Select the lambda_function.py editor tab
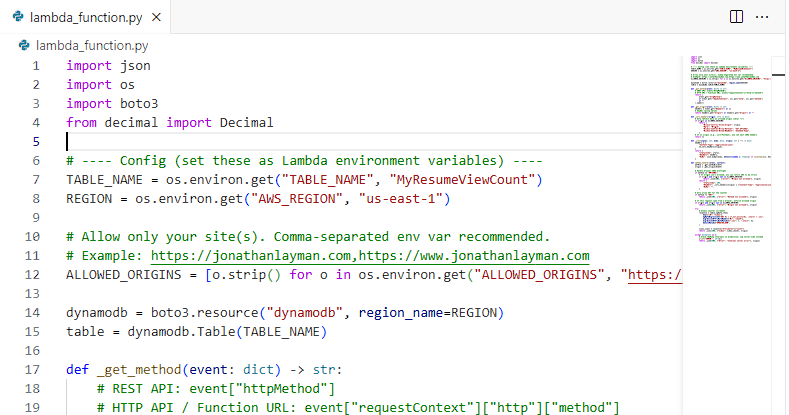This screenshot has height=415, width=789. pyautogui.click(x=86, y=17)
